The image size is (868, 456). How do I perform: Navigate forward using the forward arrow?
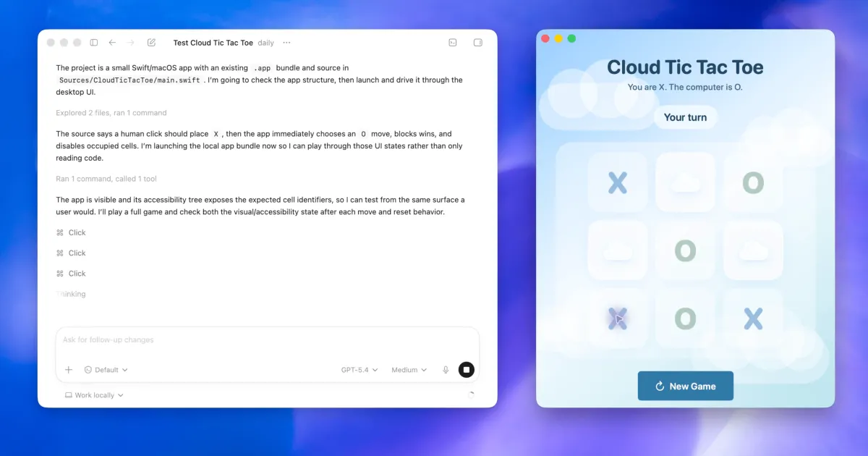(130, 43)
